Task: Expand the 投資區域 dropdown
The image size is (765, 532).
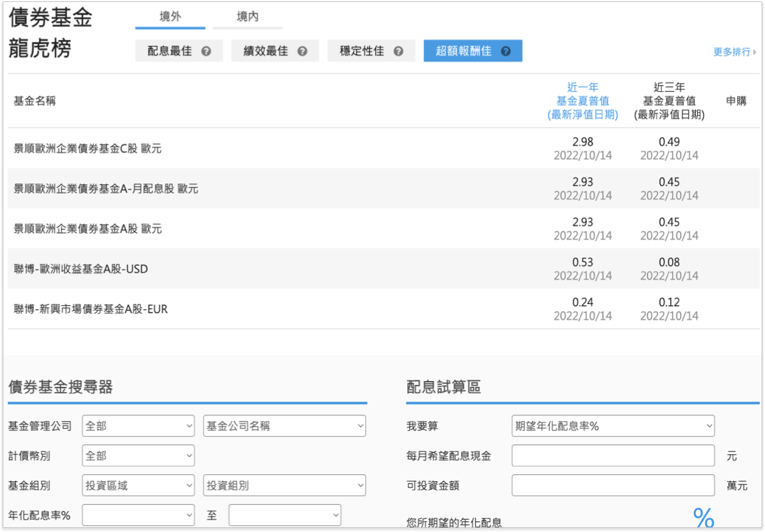Action: (x=138, y=485)
